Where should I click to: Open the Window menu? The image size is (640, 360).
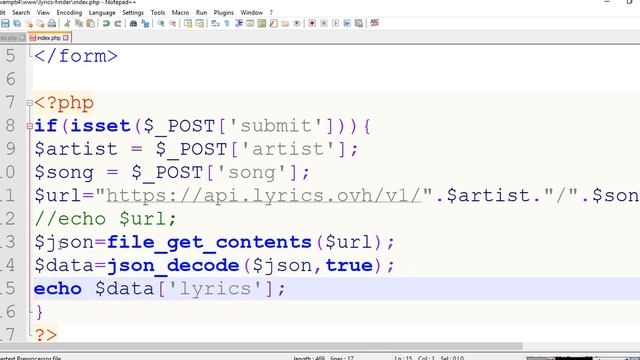click(251, 13)
